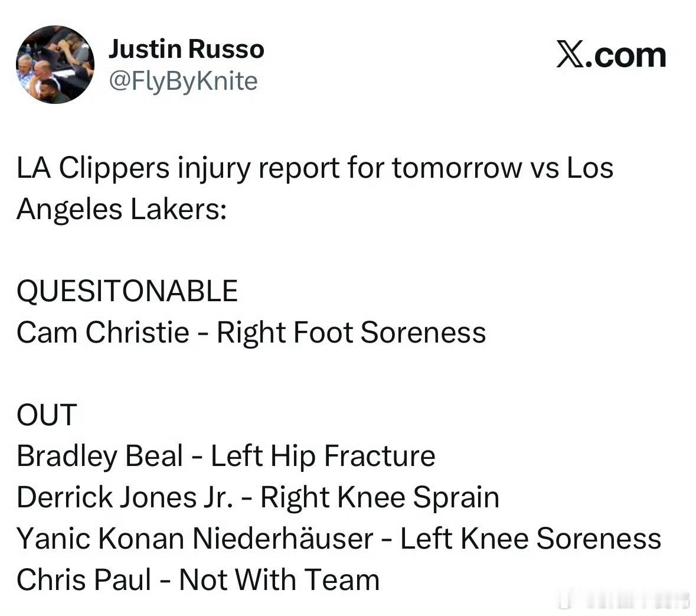Image resolution: width=696 pixels, height=616 pixels.
Task: Click the Cam Christie injury line
Action: point(251,333)
